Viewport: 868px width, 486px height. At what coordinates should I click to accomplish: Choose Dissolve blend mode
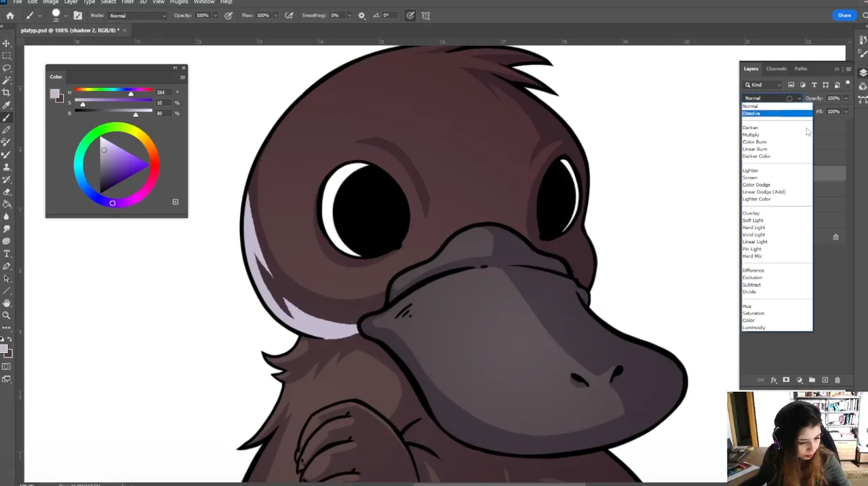point(777,113)
